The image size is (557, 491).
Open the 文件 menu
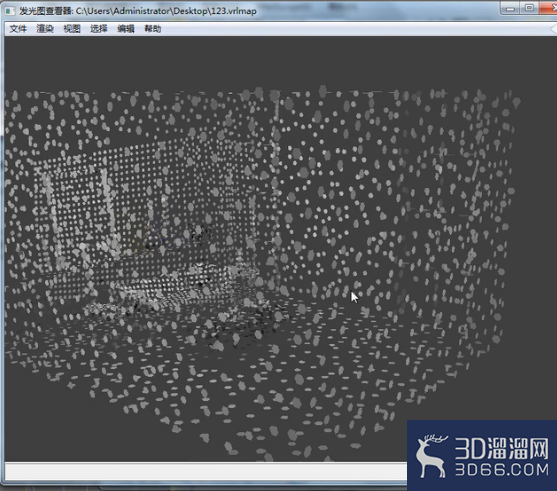[x=18, y=28]
